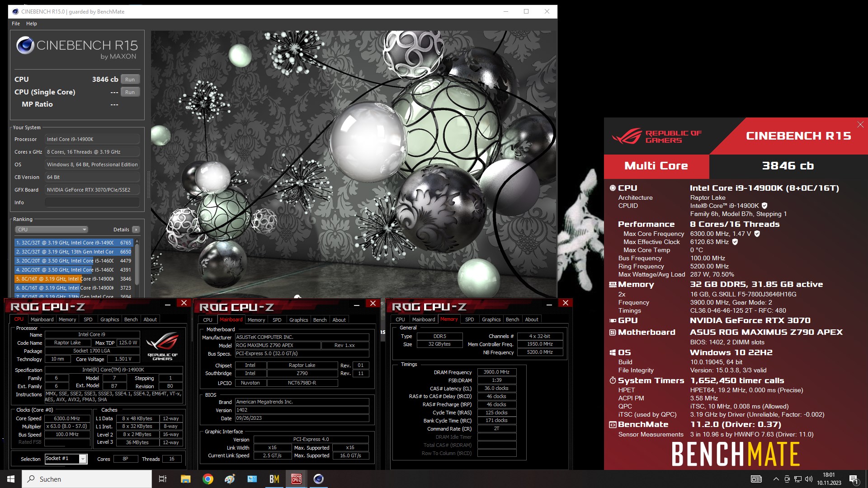The image size is (868, 488).
Task: Click the ROG Republic of Gamers logo in BenchMate
Action: (657, 136)
